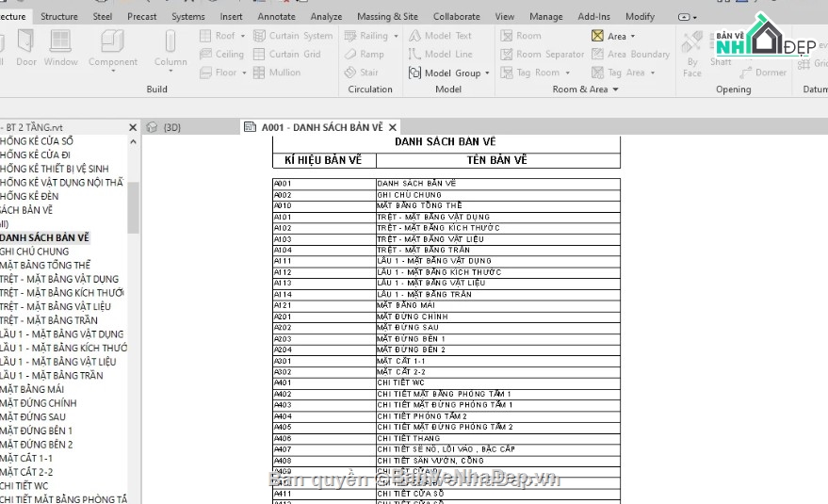This screenshot has width=828, height=504.
Task: Click the Tag Area tool
Action: [618, 73]
